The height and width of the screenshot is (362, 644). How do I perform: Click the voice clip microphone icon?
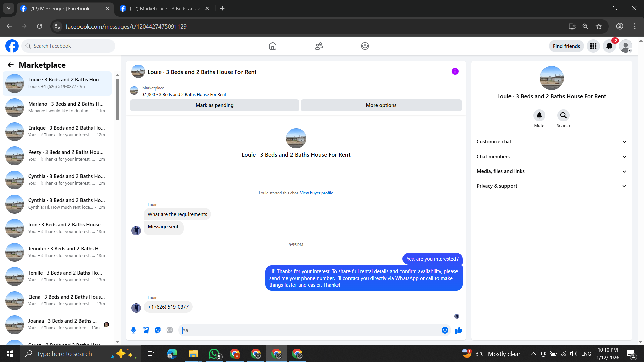pos(133,330)
